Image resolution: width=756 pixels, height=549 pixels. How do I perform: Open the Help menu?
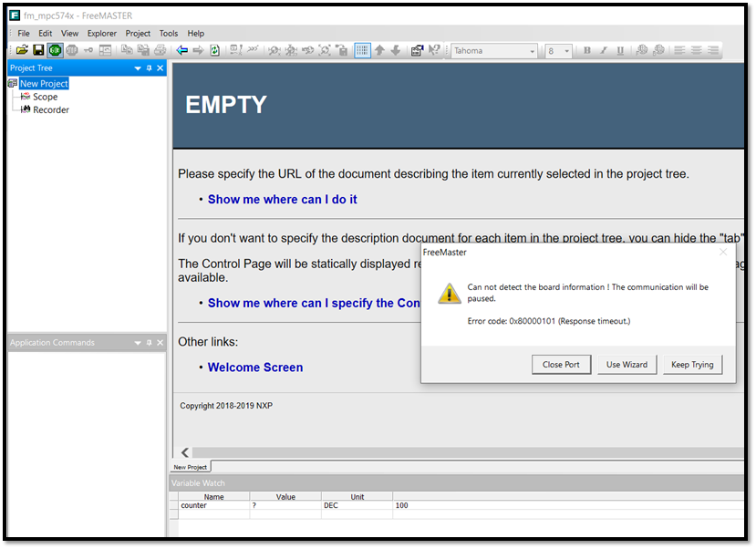tap(196, 33)
